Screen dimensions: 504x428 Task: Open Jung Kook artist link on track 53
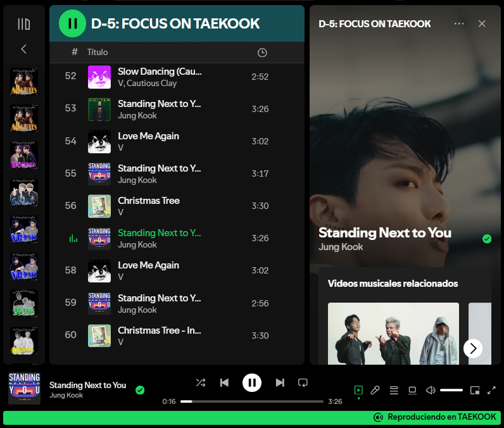pos(137,116)
